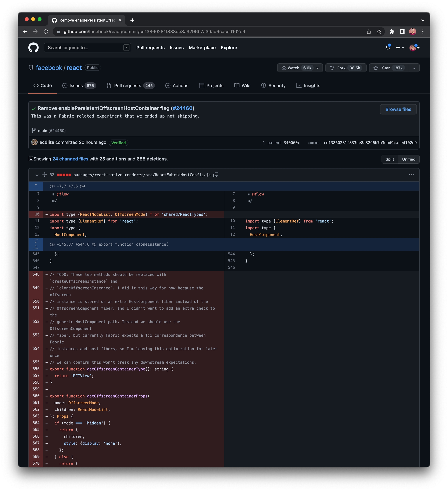The height and width of the screenshot is (491, 448).
Task: Open the #24460 pull request link in title
Action: (x=183, y=108)
